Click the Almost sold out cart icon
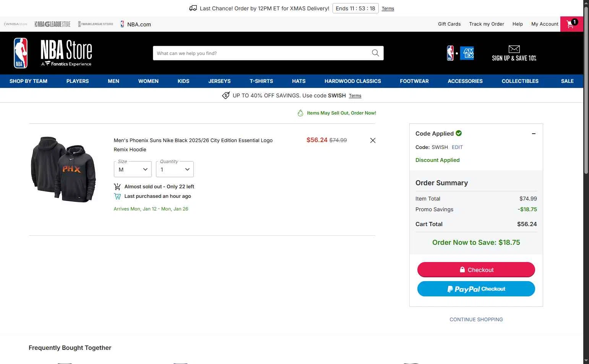This screenshot has width=589, height=364. tap(117, 187)
